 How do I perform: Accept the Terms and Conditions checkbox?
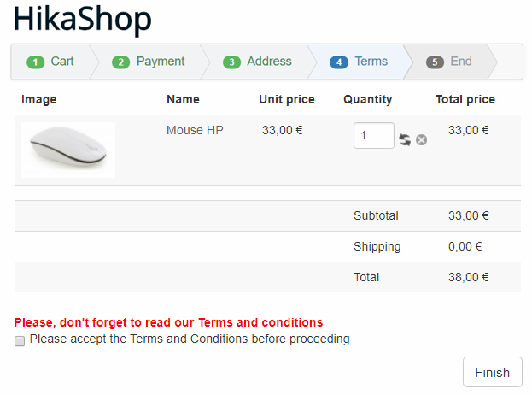pos(20,340)
